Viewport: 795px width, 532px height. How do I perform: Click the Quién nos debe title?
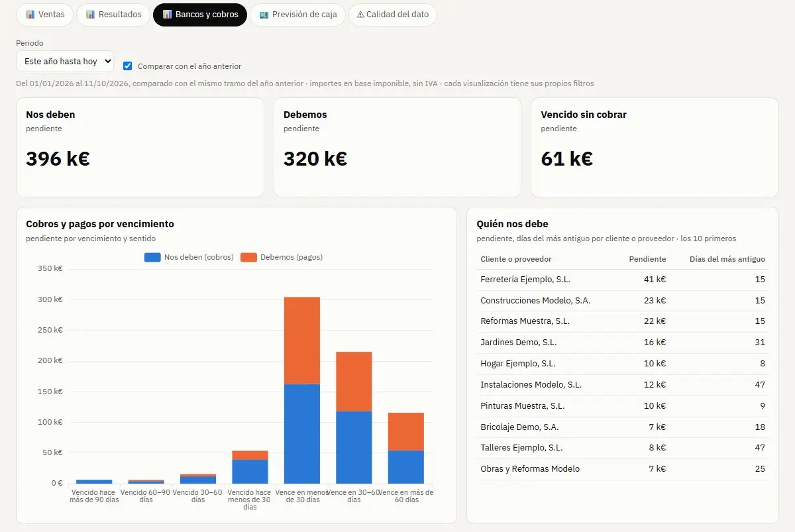point(512,225)
